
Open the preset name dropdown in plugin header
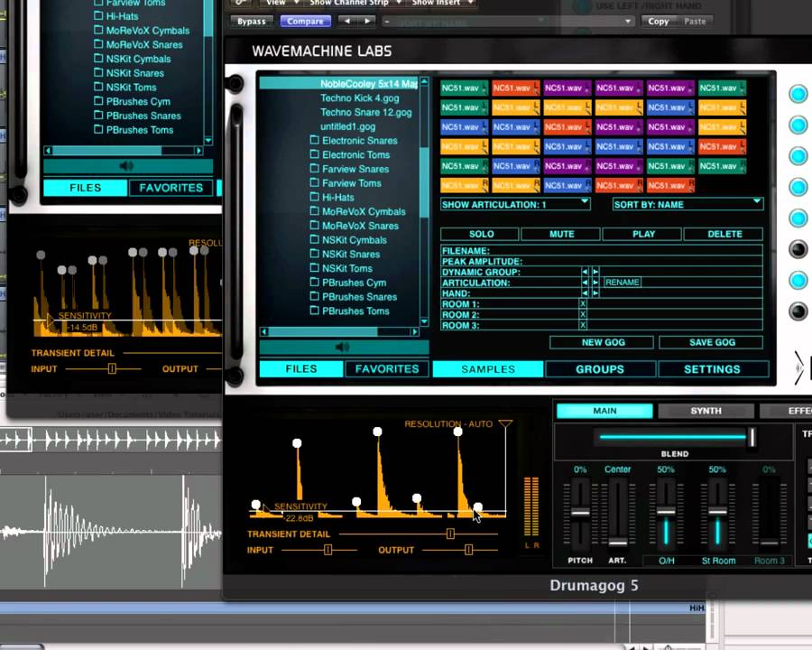click(509, 22)
